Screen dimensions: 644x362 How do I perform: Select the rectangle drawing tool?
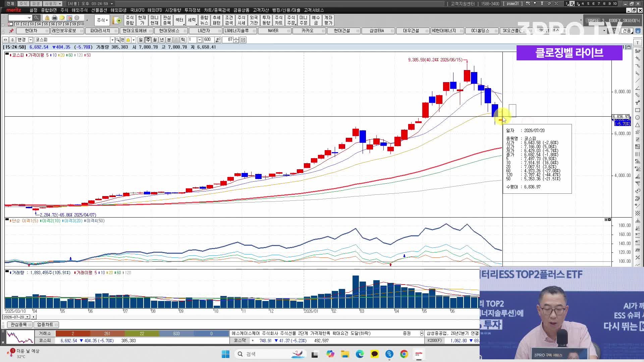coord(638,110)
